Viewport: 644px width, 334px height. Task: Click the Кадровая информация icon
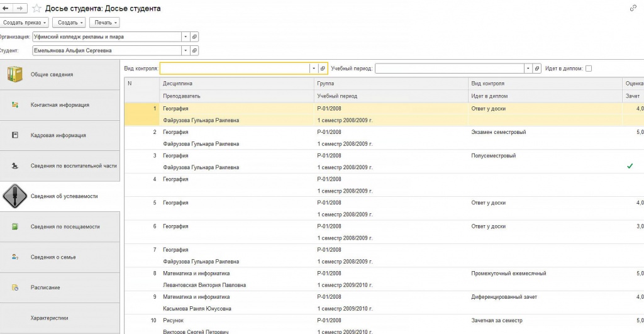coord(15,135)
